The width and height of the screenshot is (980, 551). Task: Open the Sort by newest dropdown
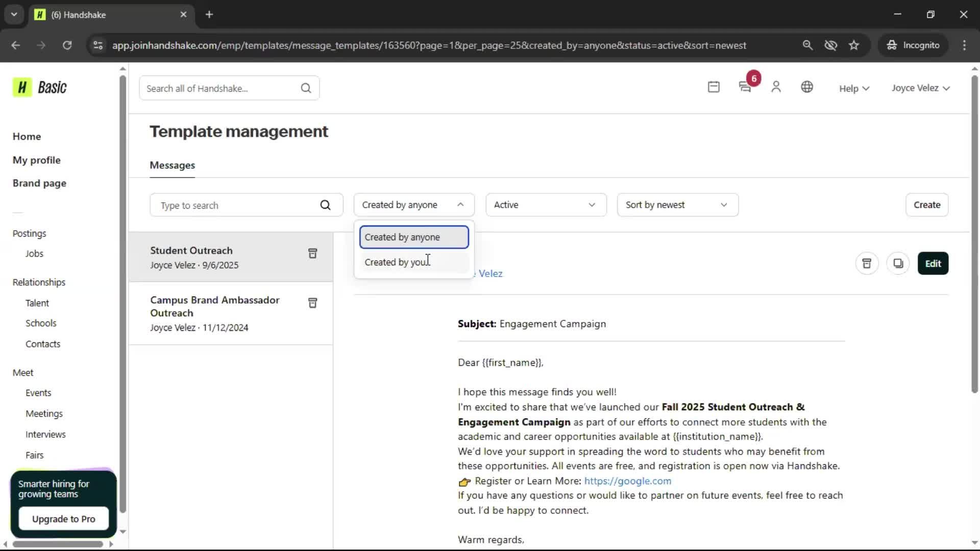click(677, 205)
